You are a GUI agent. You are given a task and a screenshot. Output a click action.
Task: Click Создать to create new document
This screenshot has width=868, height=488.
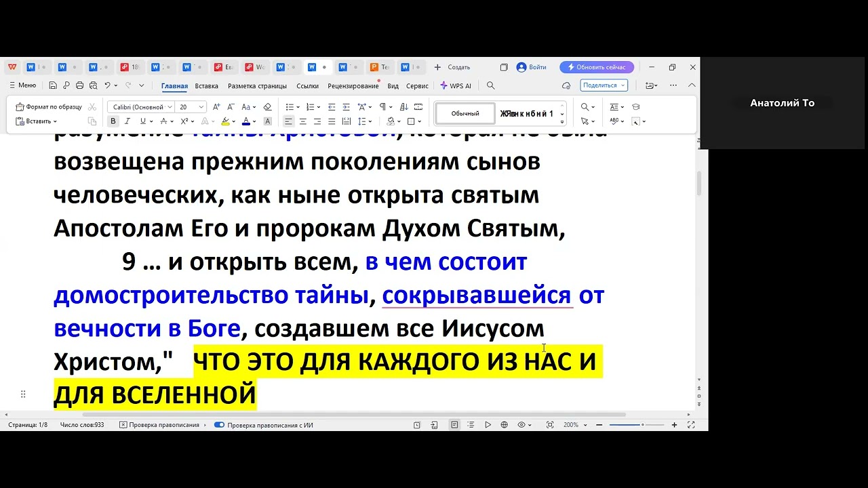(x=452, y=67)
